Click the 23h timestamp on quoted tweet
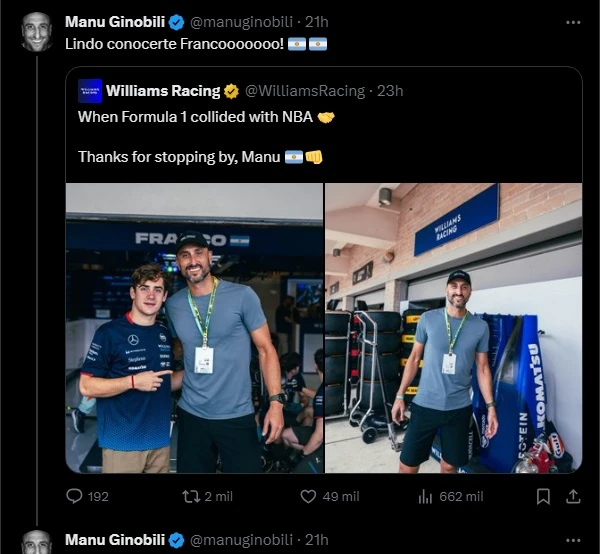The width and height of the screenshot is (600, 554). pyautogui.click(x=390, y=91)
